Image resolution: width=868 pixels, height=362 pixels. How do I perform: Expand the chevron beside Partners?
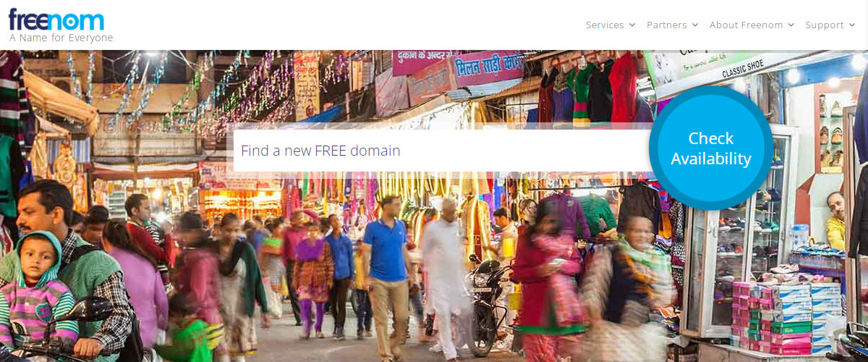click(x=695, y=25)
